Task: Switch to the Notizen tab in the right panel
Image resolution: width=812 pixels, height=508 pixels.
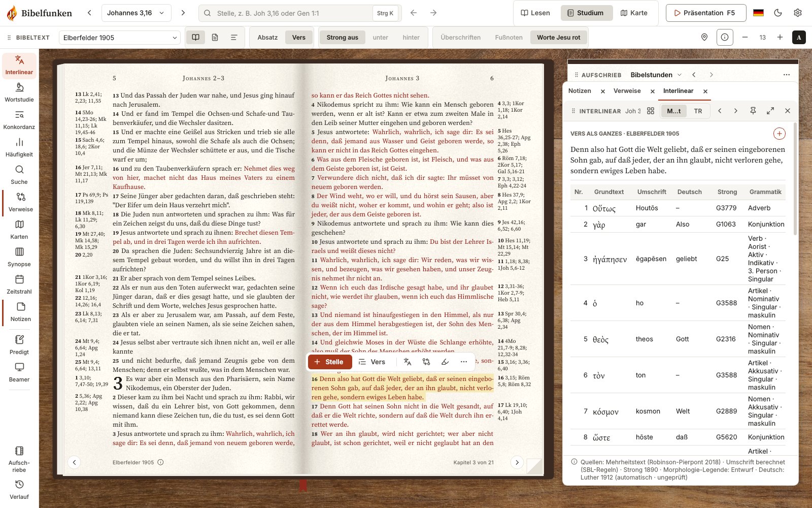Action: (580, 91)
